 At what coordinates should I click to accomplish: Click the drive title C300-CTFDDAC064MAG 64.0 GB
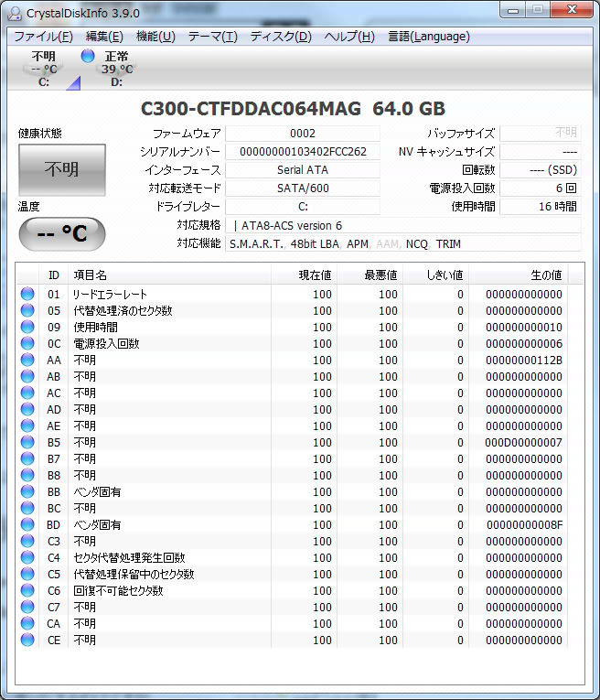coord(293,109)
